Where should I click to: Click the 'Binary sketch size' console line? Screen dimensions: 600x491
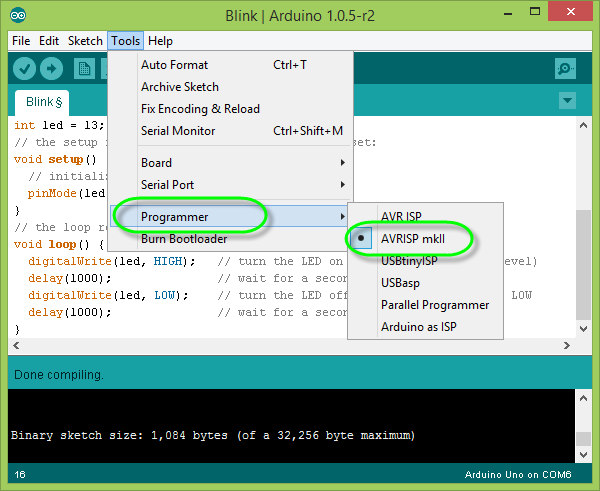coord(213,436)
